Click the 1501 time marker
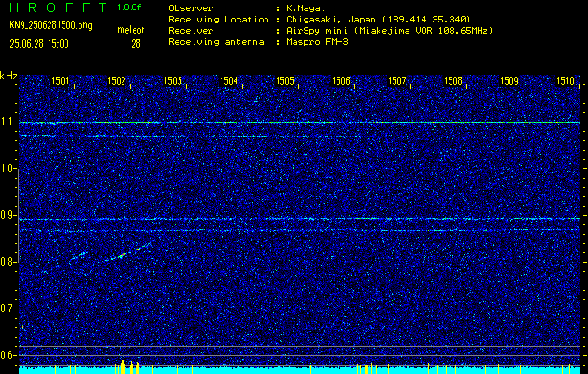This screenshot has width=588, height=374. (61, 80)
